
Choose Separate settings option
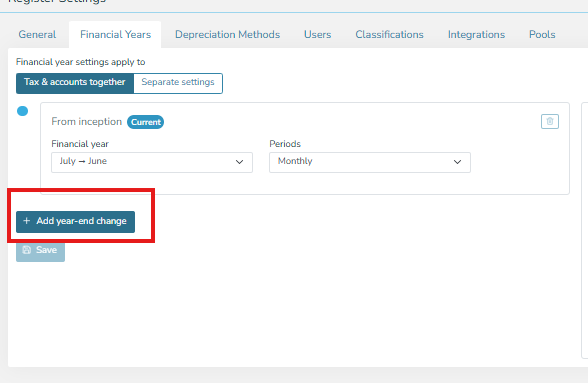pyautogui.click(x=178, y=83)
